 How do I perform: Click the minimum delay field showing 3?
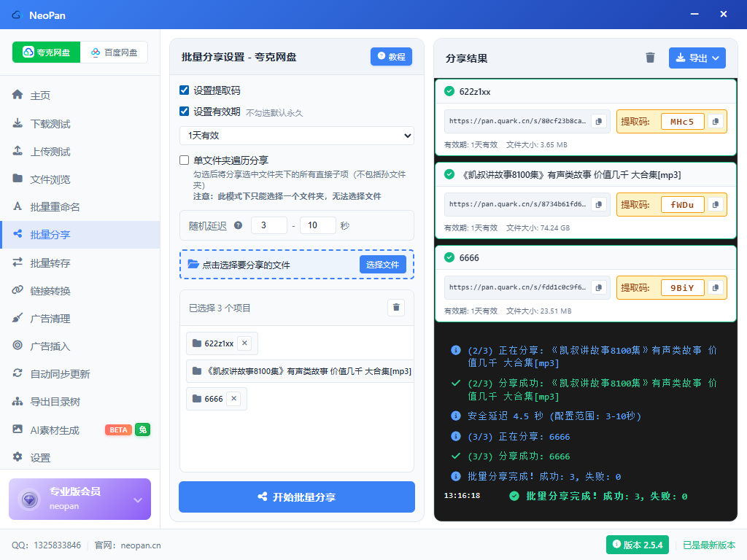coord(269,225)
